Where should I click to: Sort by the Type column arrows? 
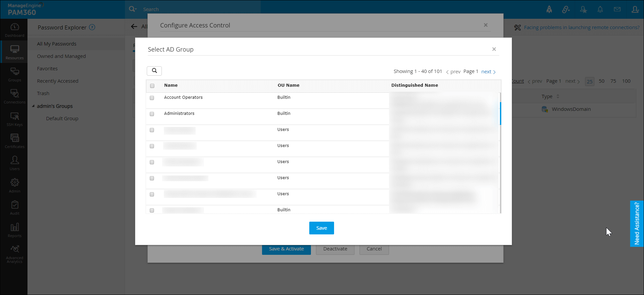click(558, 96)
